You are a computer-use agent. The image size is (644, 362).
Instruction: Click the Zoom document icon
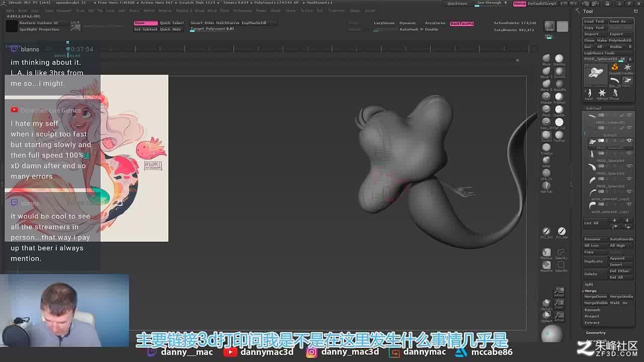559,304
